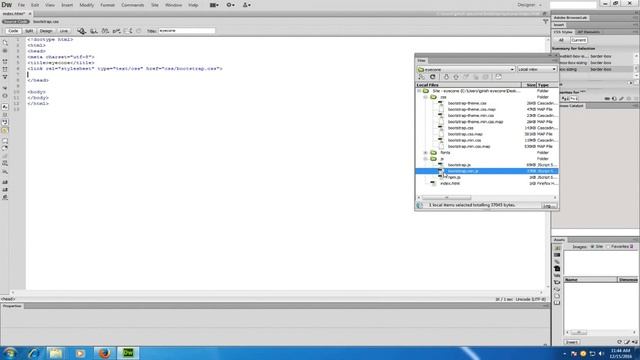The image size is (640, 360).
Task: Launch Firefox from the taskbar
Action: [x=104, y=353]
